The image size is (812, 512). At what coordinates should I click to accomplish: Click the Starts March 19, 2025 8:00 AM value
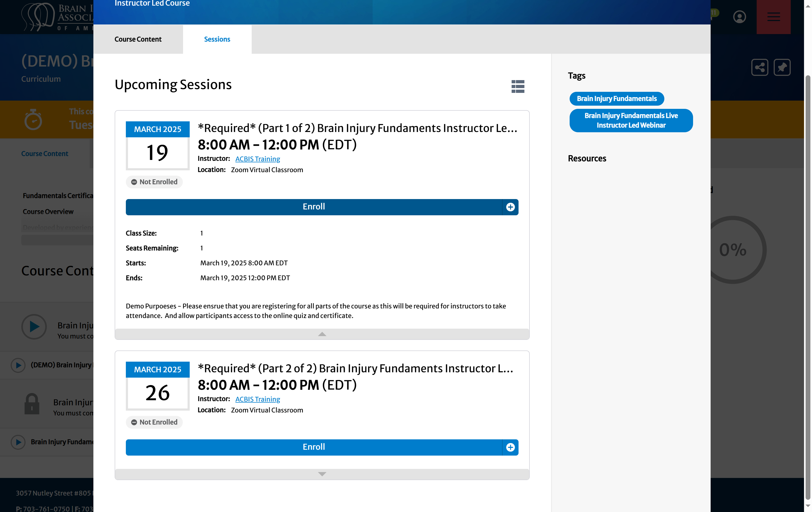point(244,263)
